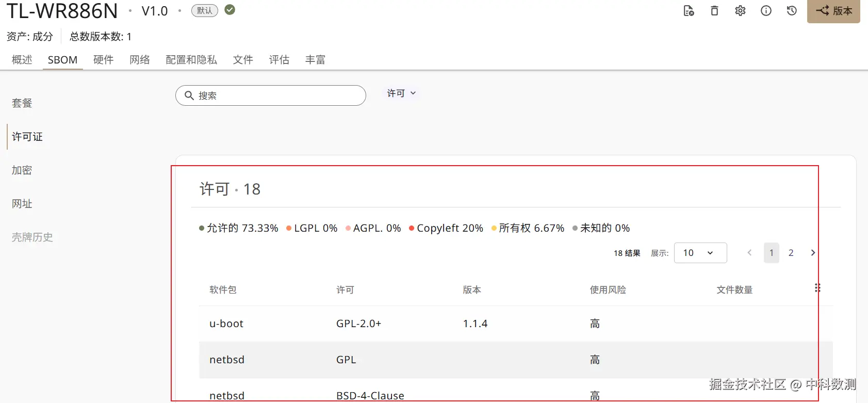
Task: Select 许可证 in the sidebar
Action: [27, 137]
